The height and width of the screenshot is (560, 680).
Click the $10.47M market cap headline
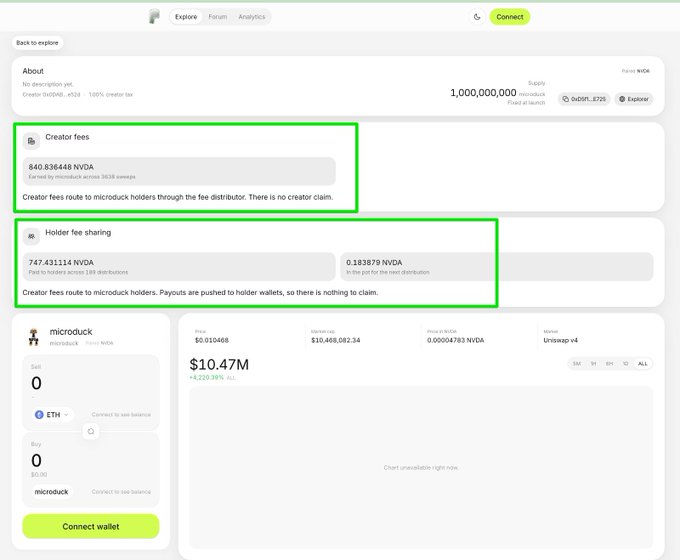219,364
